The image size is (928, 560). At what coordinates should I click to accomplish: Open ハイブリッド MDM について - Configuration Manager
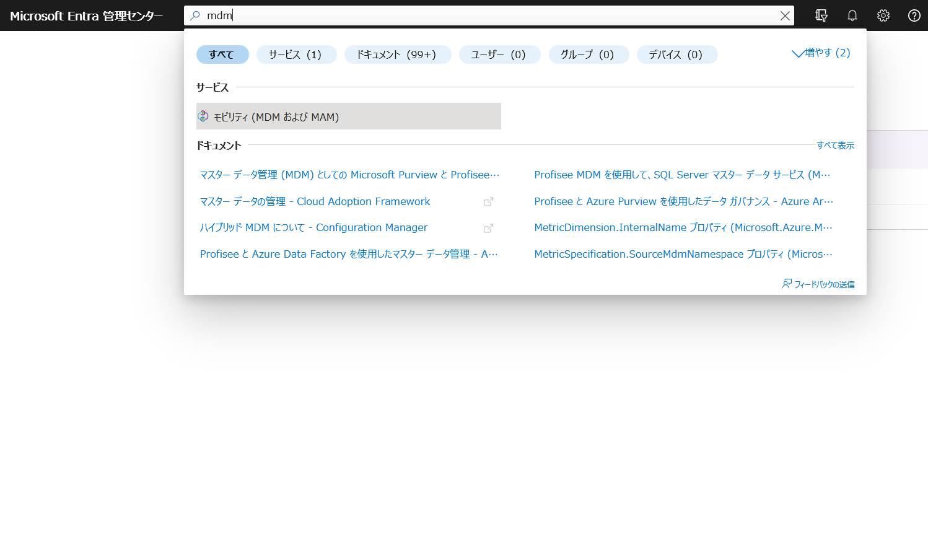click(x=313, y=227)
